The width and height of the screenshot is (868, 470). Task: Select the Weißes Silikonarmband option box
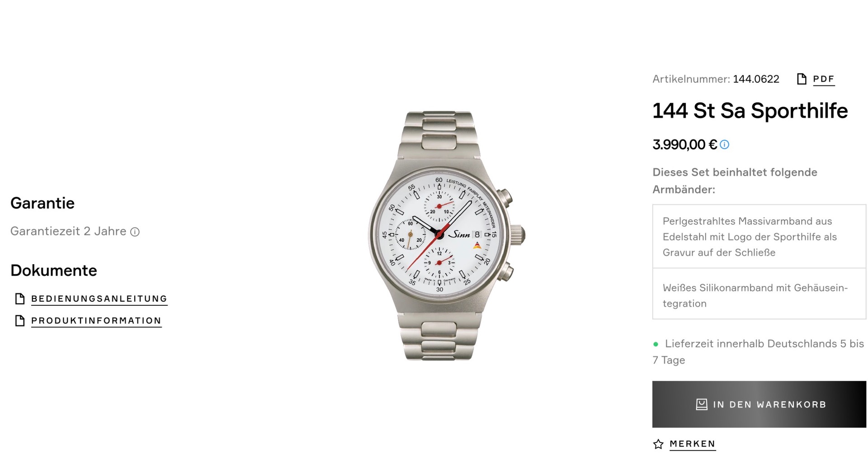coord(759,295)
